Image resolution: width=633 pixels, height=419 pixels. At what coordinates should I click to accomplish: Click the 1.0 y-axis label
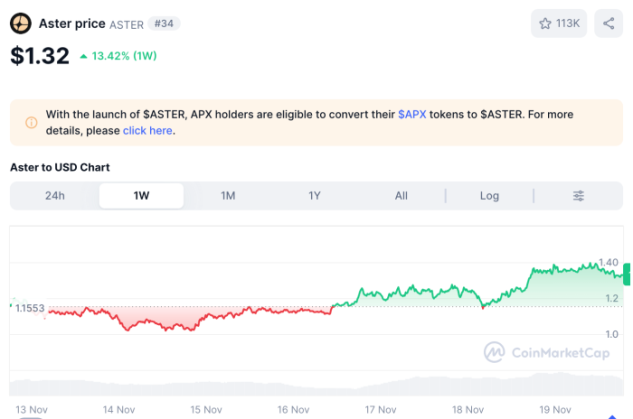(612, 334)
